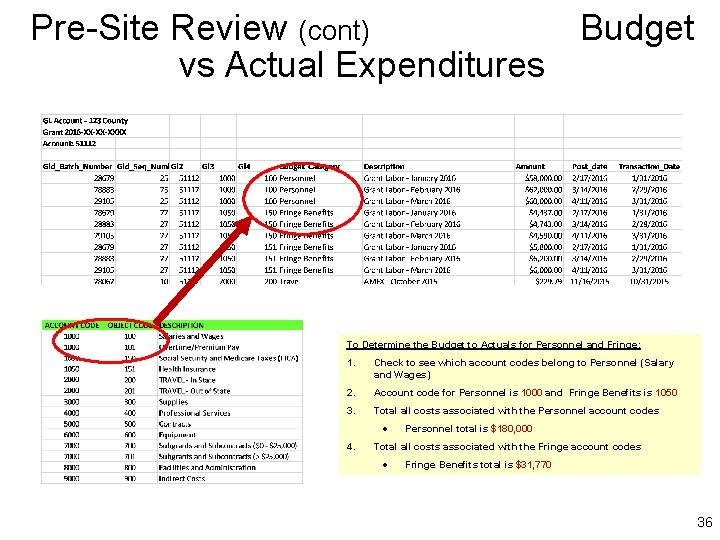Select 'Social Security and Medicare Taxes (FICA)' row

coord(228,358)
